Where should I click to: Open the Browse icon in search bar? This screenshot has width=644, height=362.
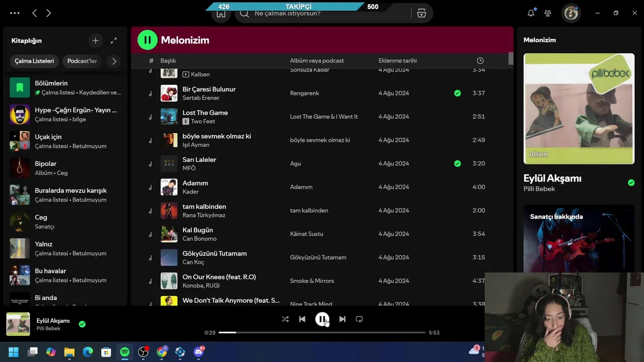point(422,13)
